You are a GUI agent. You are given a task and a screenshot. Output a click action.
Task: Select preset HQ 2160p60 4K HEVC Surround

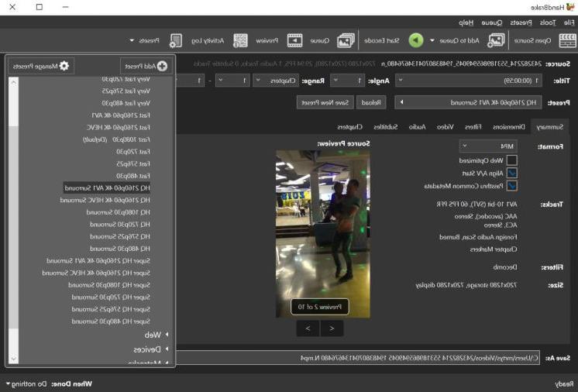105,200
